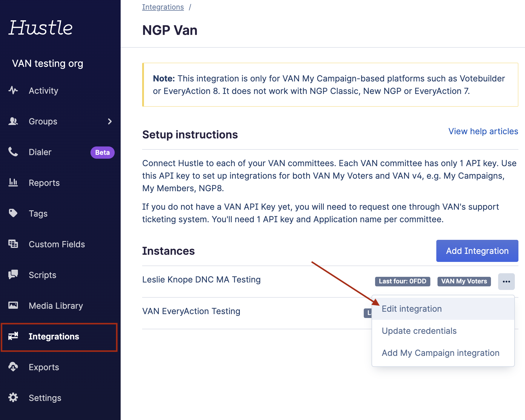525x420 pixels.
Task: Click the Hustle logo
Action: [x=41, y=28]
